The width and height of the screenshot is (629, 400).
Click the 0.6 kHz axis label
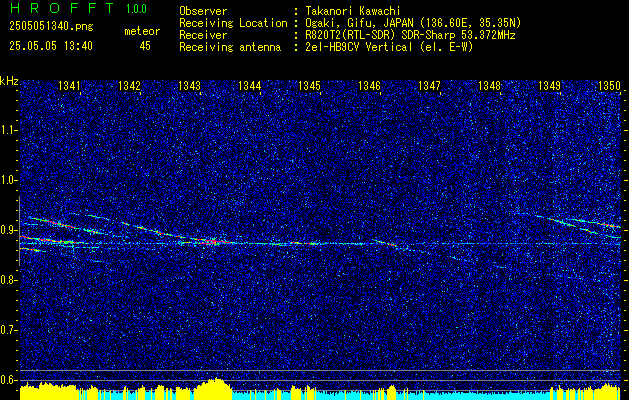(9, 380)
